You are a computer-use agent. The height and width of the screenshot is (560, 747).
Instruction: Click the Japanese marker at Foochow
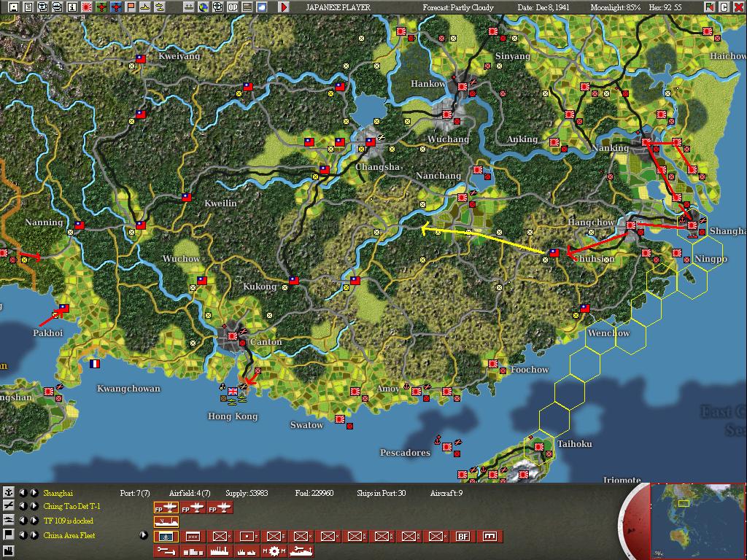click(x=493, y=364)
